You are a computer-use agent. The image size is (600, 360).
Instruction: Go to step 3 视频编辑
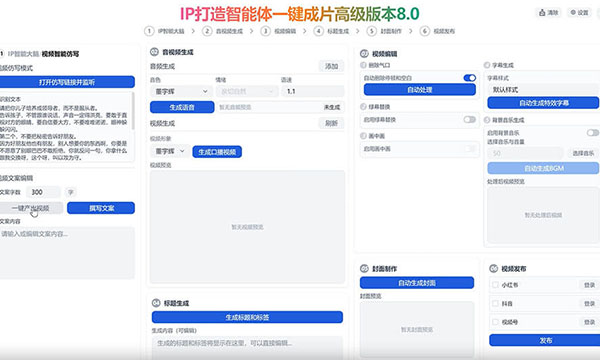279,31
